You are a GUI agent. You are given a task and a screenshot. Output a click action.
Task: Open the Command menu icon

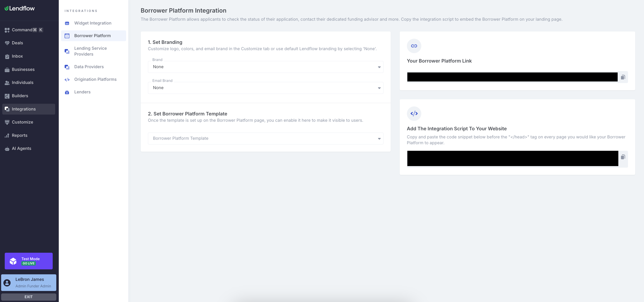pos(7,30)
